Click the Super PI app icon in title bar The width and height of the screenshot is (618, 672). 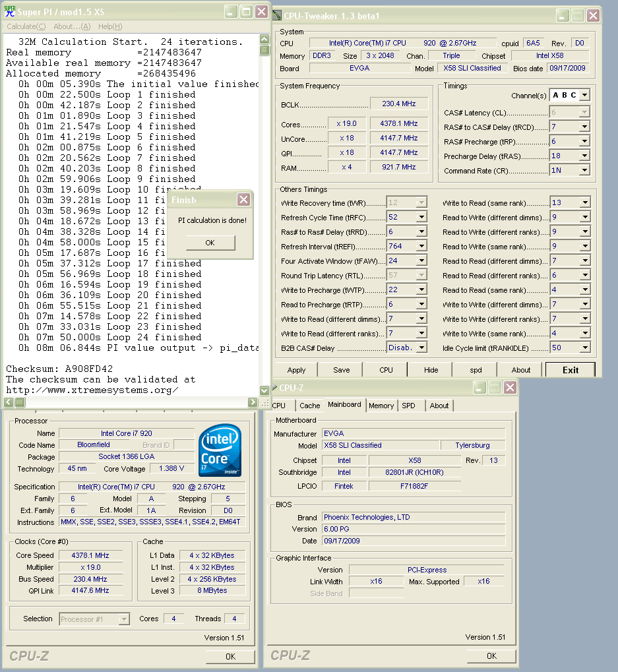(x=9, y=11)
